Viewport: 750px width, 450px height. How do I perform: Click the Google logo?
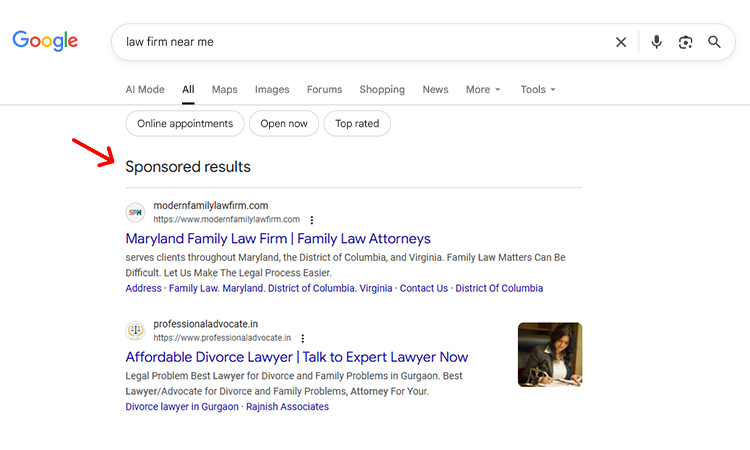point(45,41)
